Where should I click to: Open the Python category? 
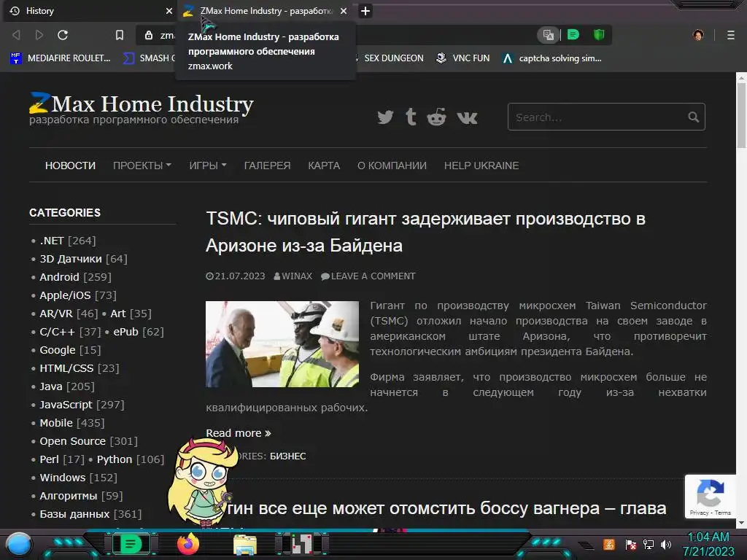pyautogui.click(x=115, y=459)
